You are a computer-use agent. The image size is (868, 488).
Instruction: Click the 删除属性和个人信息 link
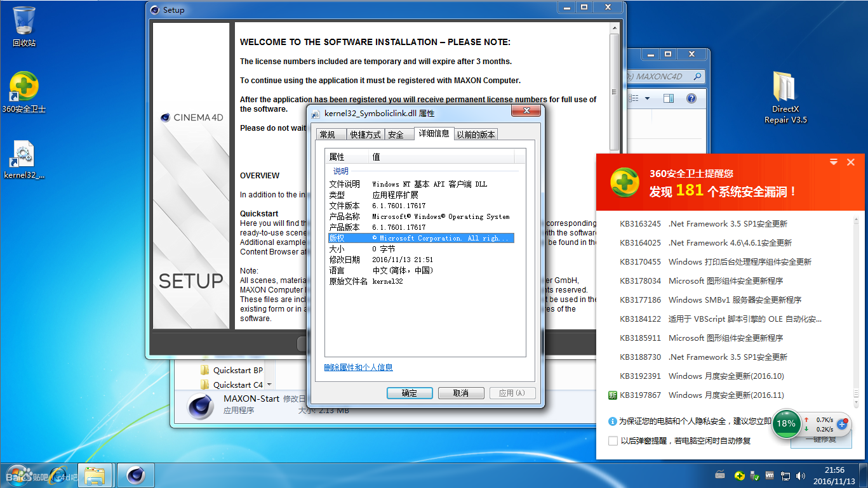pyautogui.click(x=358, y=367)
